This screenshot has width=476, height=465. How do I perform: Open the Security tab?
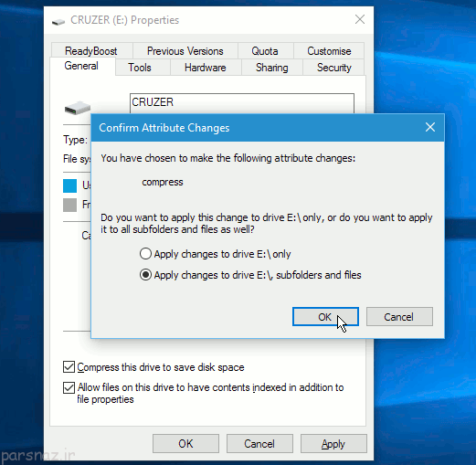click(x=333, y=68)
